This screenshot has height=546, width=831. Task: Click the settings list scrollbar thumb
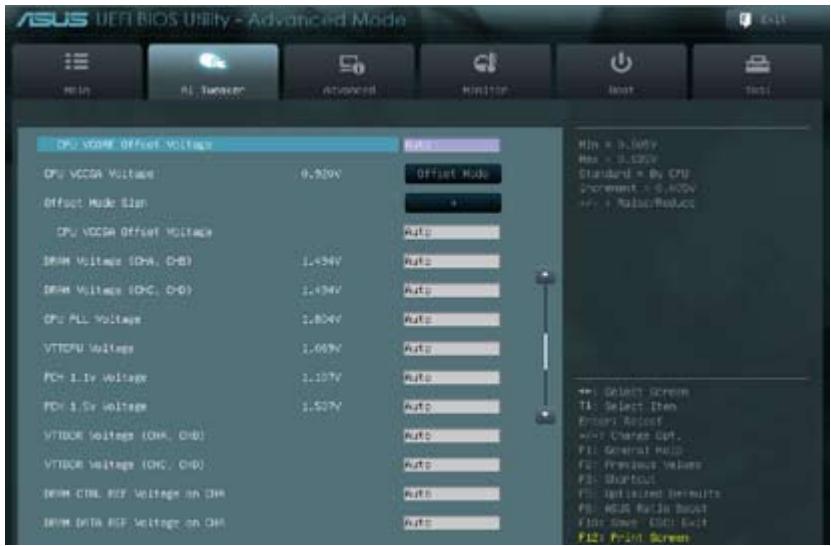tap(545, 350)
